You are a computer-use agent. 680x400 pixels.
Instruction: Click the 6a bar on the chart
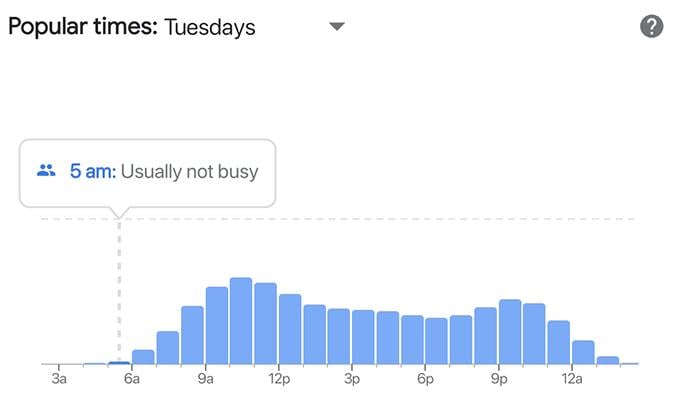point(143,357)
